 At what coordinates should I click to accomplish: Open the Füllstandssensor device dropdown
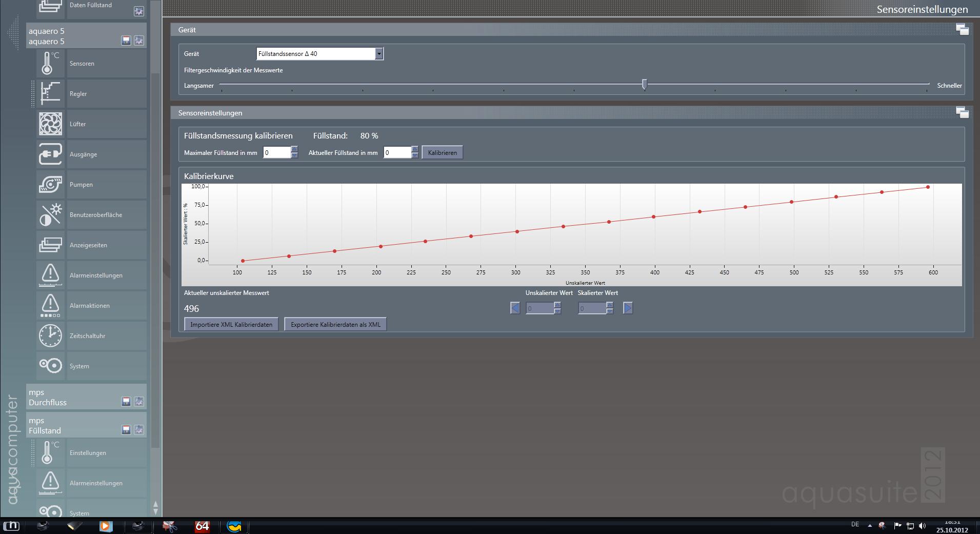coord(378,54)
